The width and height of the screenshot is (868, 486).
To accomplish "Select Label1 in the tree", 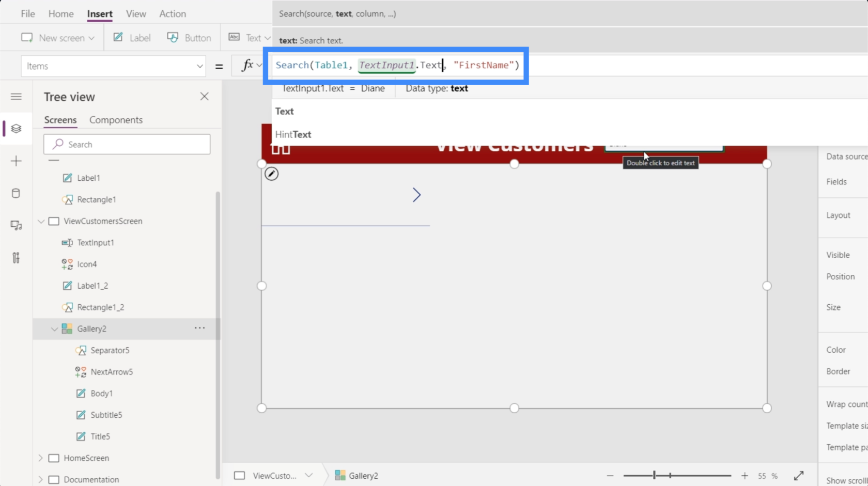I will tap(88, 178).
